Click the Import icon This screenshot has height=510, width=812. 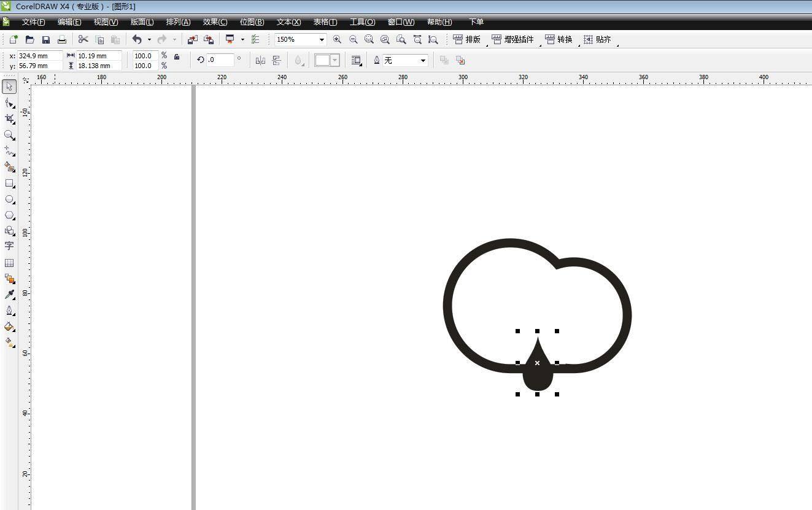point(192,39)
